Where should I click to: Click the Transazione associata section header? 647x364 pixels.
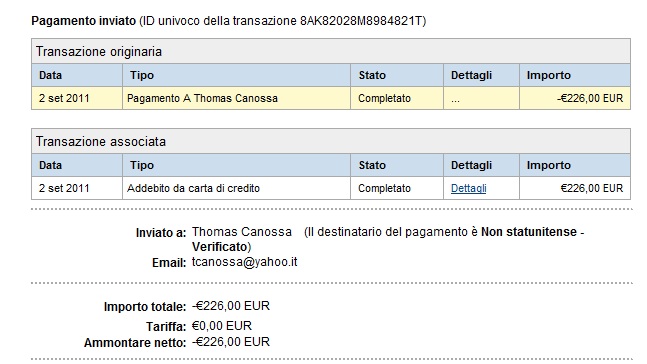[x=331, y=141]
